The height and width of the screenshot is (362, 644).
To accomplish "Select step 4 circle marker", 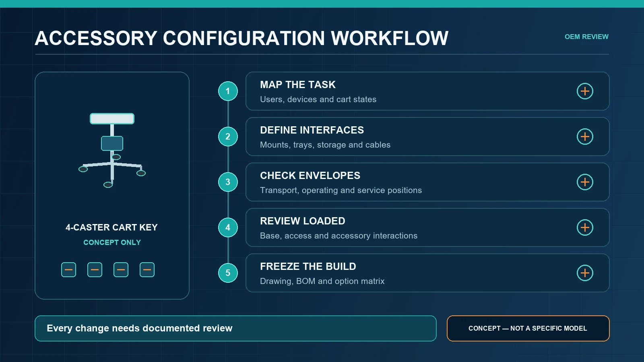I will [228, 228].
